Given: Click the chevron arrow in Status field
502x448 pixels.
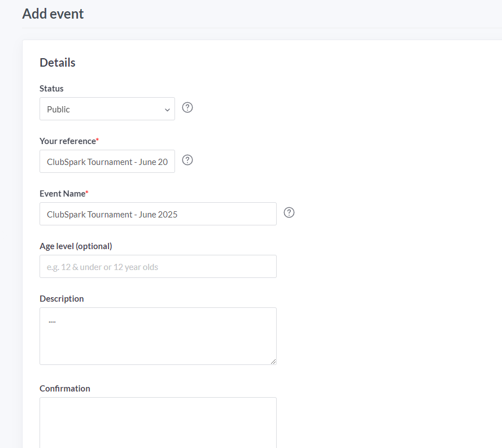Looking at the screenshot, I should [167, 110].
